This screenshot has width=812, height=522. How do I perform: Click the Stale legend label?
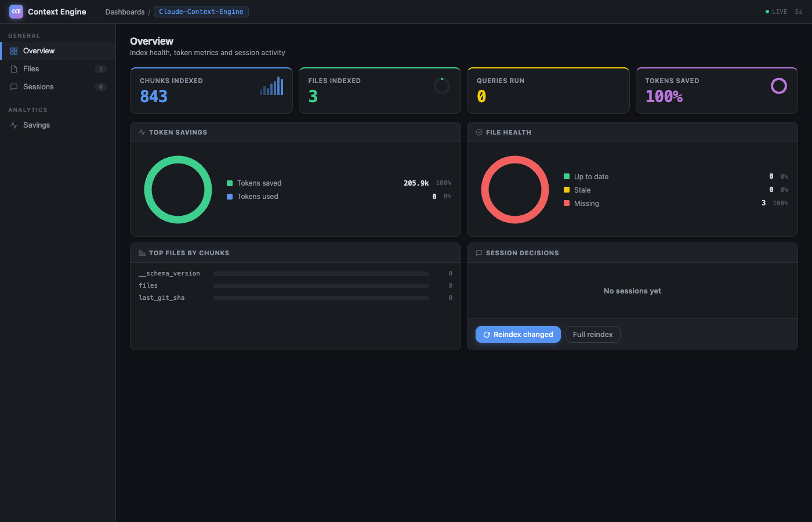point(582,190)
